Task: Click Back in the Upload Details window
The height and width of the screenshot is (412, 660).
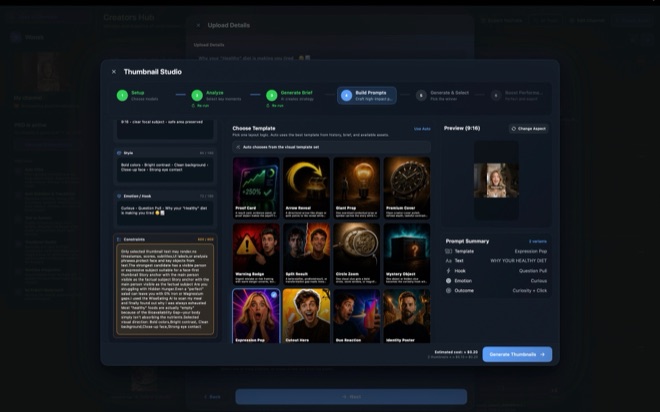Action: [212, 396]
